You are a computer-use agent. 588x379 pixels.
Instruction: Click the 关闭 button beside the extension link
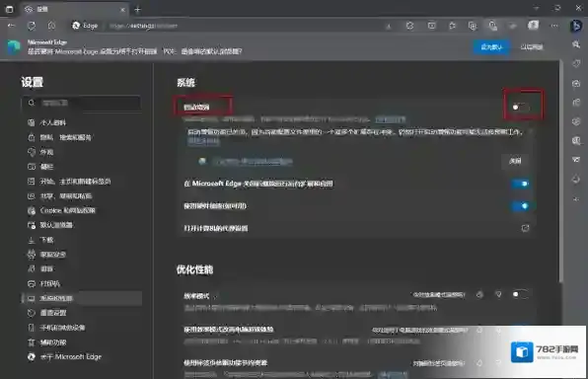tap(515, 161)
